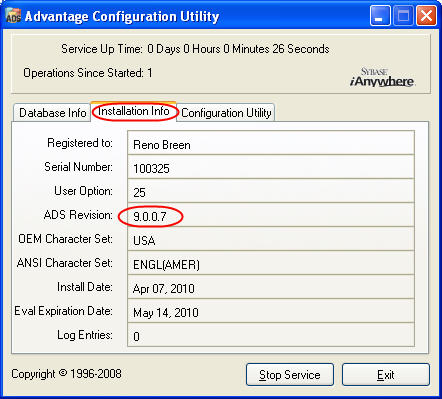Click the User Option value 25
Viewport: 442px width, 399px height.
pos(271,191)
